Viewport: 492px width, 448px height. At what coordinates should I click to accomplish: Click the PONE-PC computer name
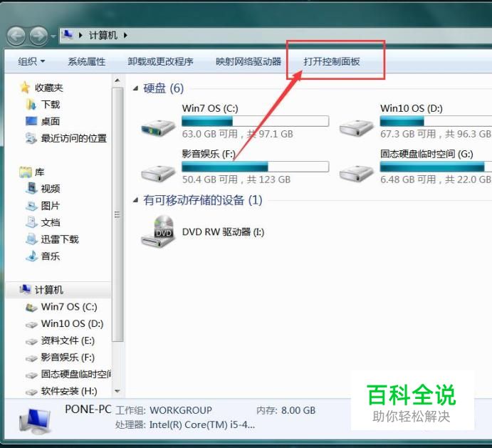(x=88, y=409)
